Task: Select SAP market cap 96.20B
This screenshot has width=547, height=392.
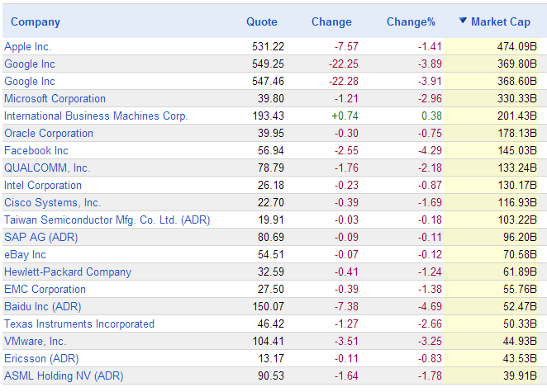Action: coord(520,238)
